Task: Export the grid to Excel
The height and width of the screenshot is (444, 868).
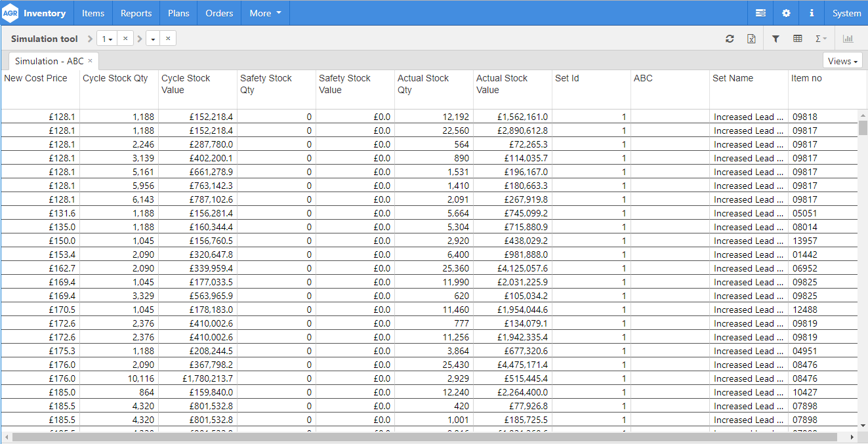Action: click(x=751, y=39)
